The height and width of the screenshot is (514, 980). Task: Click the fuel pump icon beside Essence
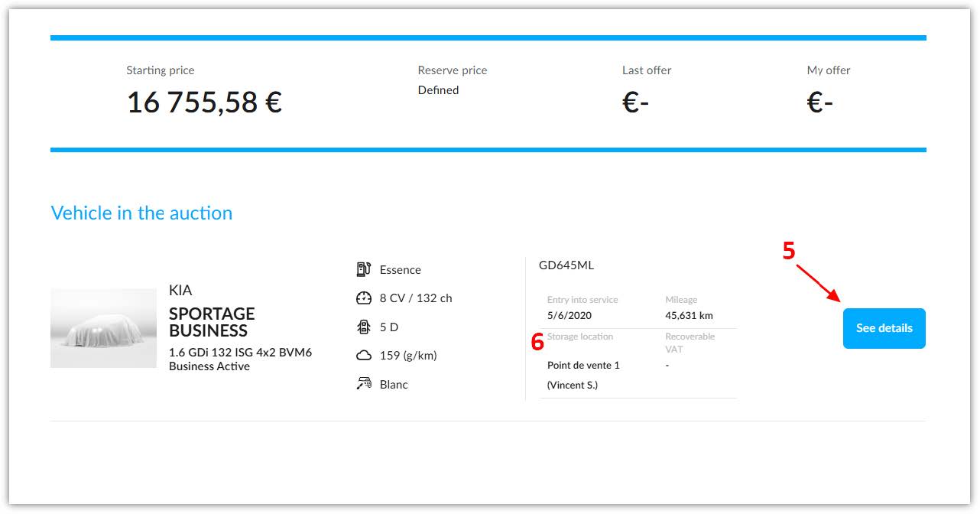tap(364, 269)
